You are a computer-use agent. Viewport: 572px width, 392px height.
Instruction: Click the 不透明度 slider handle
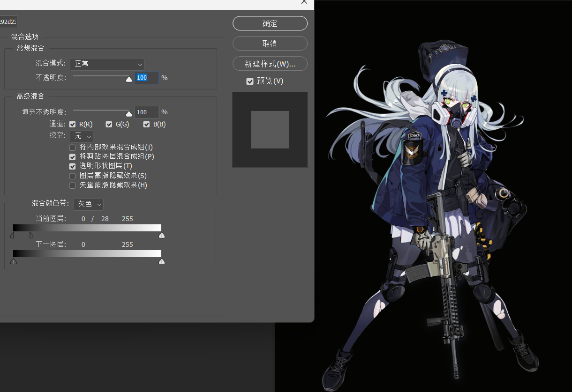point(129,79)
